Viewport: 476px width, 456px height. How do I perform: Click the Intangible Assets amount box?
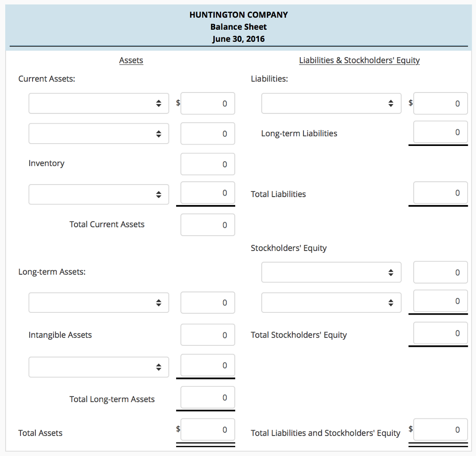pyautogui.click(x=207, y=335)
